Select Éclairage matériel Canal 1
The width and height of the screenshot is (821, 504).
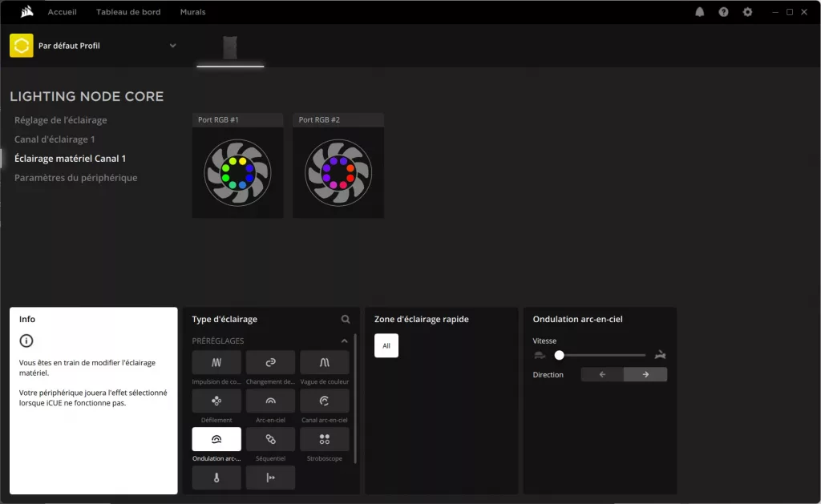click(x=71, y=158)
